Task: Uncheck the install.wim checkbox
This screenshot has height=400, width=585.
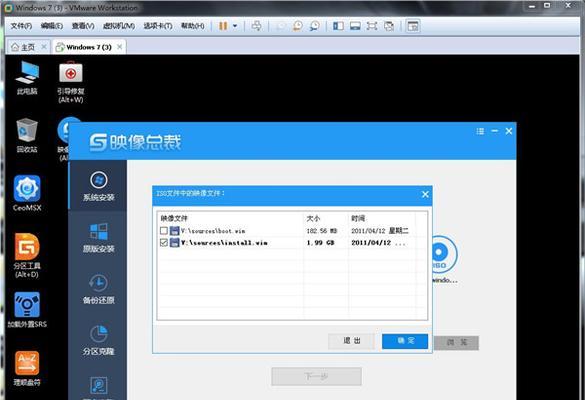Action: point(163,243)
